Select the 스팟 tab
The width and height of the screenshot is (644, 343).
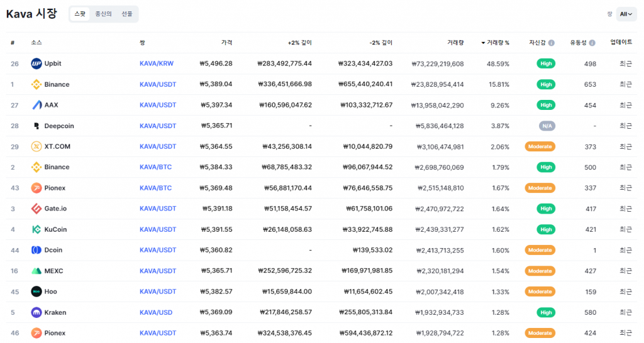point(80,14)
